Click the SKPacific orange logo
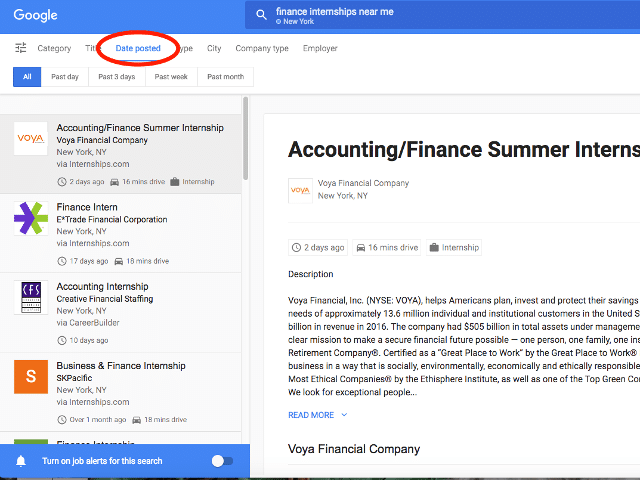The width and height of the screenshot is (640, 480). point(31,376)
